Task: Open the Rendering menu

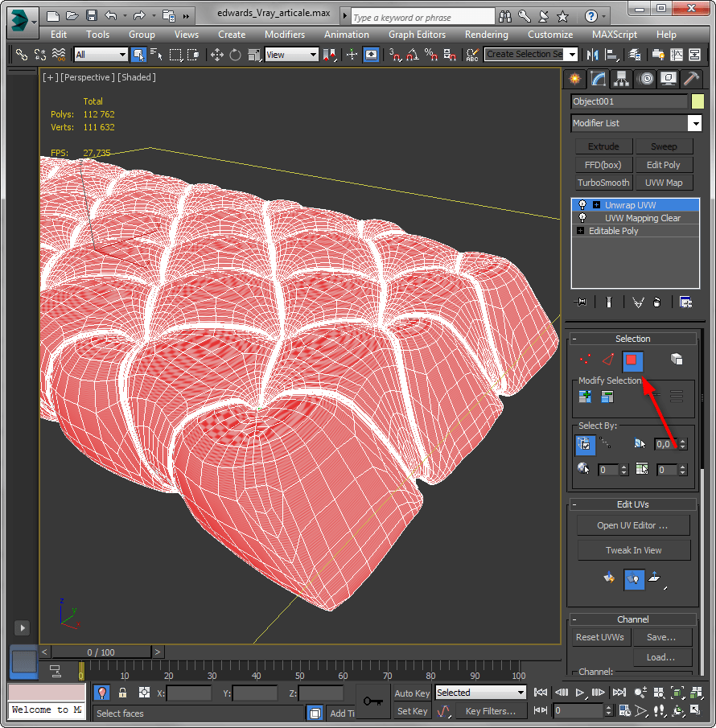Action: click(x=486, y=35)
